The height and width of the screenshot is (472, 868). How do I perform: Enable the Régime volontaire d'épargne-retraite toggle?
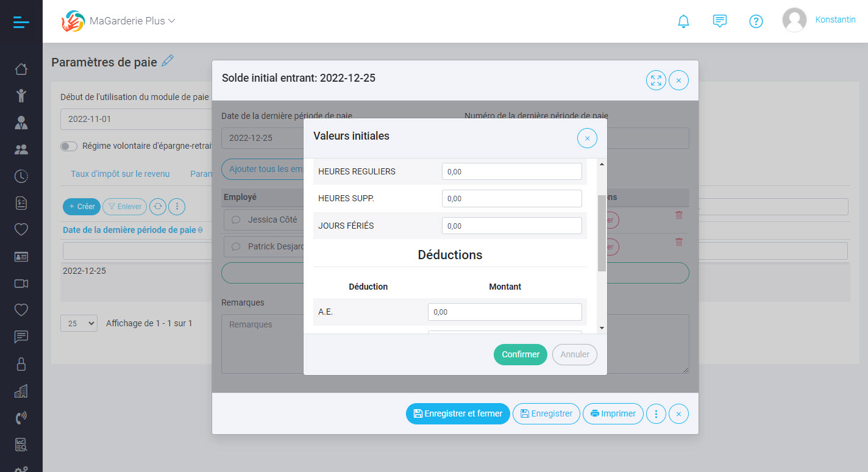click(x=68, y=146)
